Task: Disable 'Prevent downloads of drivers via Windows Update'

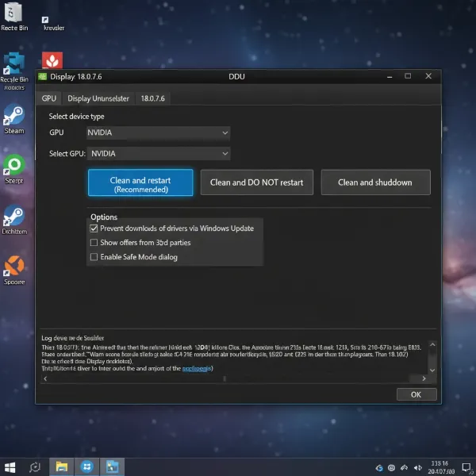Action: coord(94,228)
